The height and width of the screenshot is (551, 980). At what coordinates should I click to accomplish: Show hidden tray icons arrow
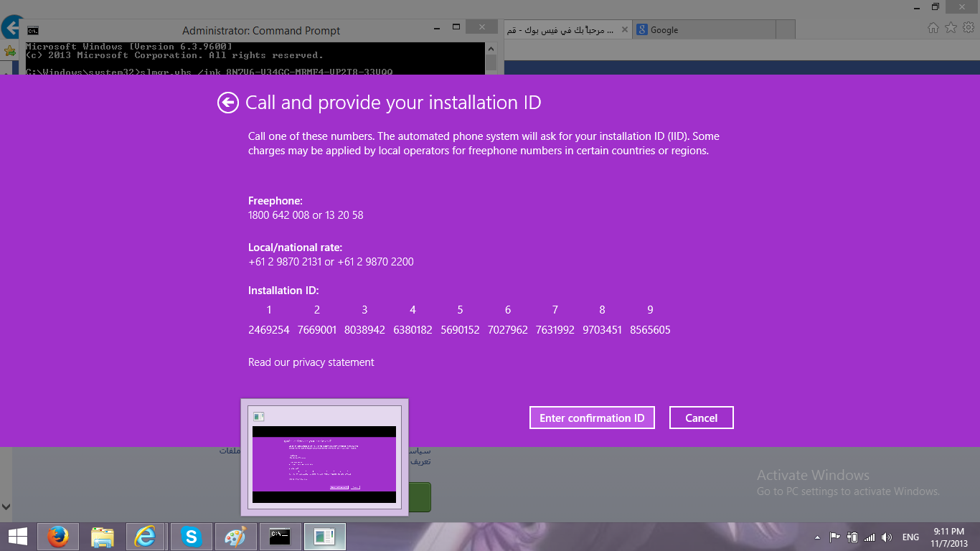click(817, 537)
